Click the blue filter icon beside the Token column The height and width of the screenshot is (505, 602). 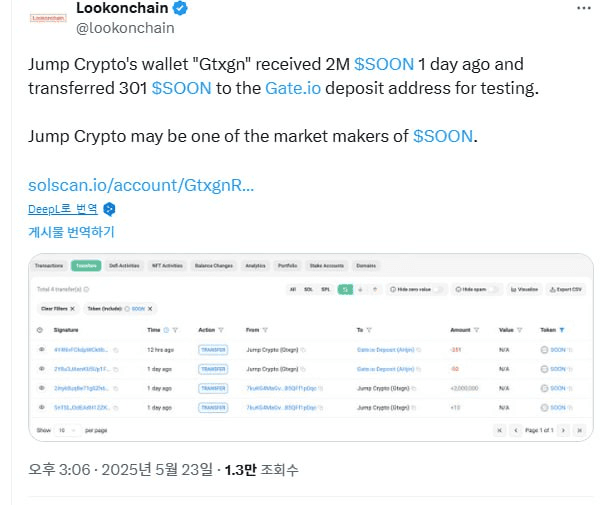pyautogui.click(x=562, y=330)
